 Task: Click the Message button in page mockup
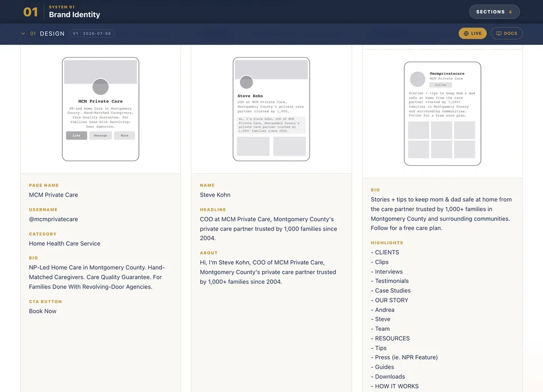(x=100, y=136)
